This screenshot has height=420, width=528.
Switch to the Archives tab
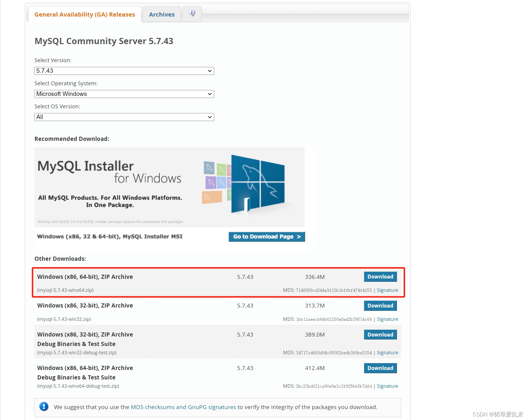[x=162, y=14]
